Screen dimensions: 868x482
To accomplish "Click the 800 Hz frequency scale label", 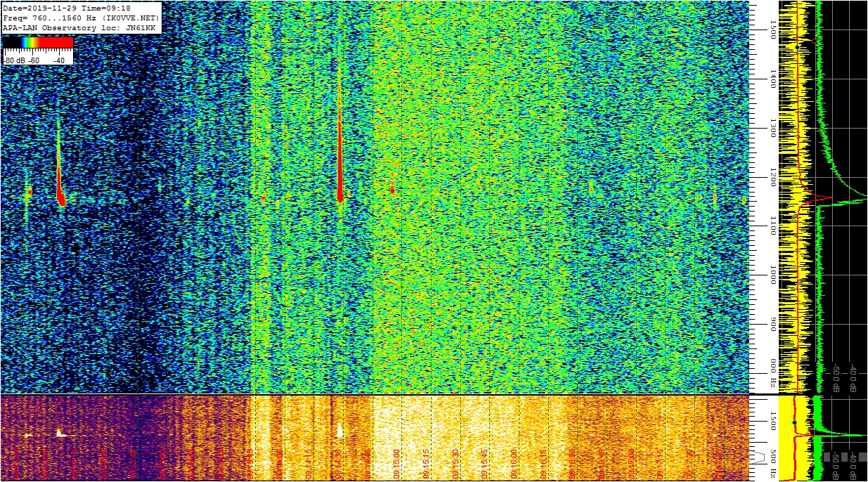I will pyautogui.click(x=772, y=374).
